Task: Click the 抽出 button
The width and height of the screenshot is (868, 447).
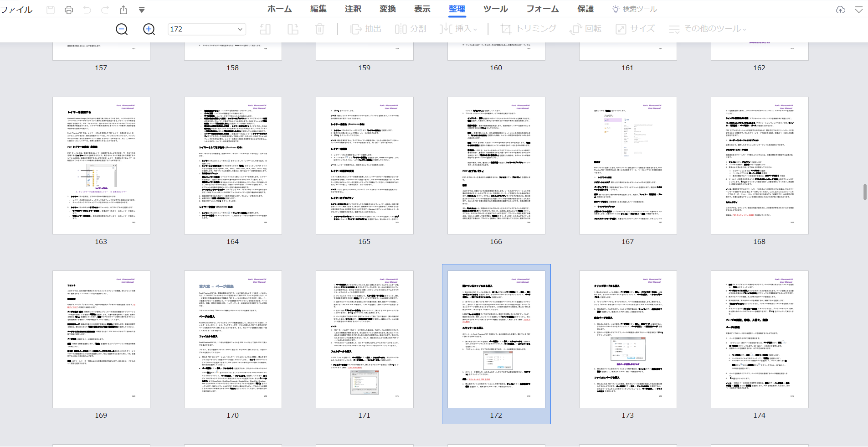Action: (366, 29)
